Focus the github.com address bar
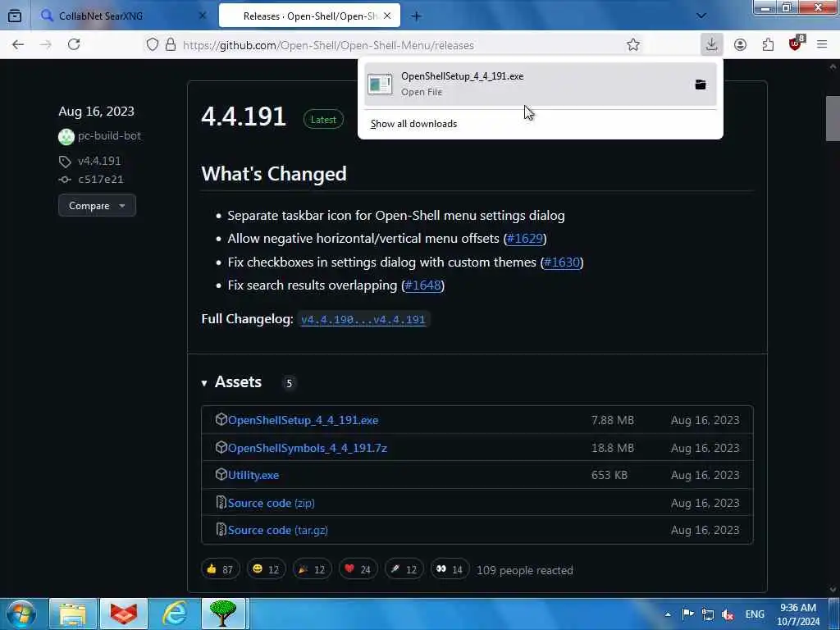The width and height of the screenshot is (840, 630). 328,45
